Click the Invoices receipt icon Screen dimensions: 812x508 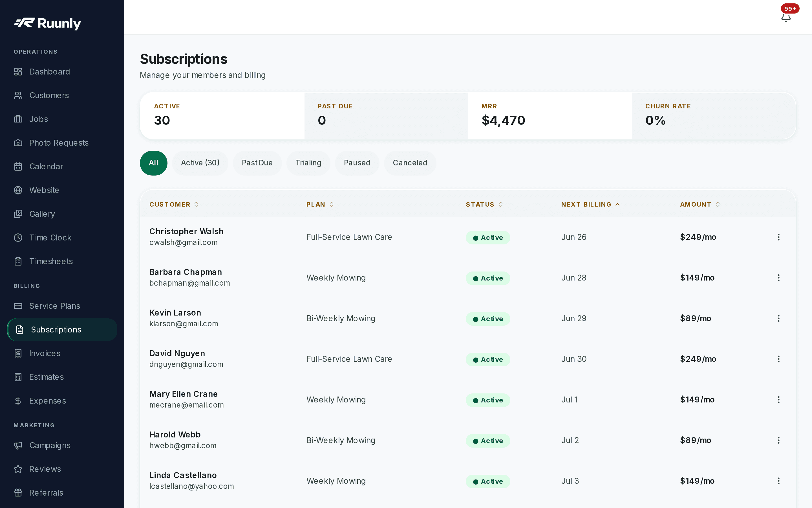18,353
